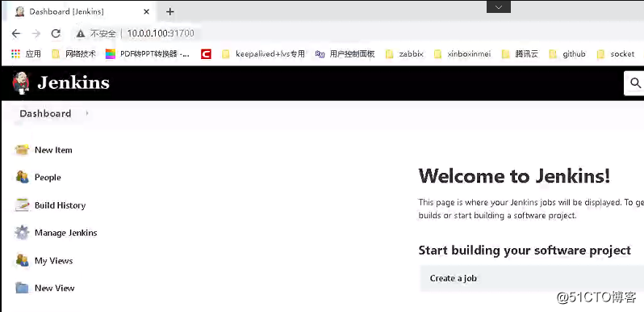Click the My Views icon
The height and width of the screenshot is (312, 644).
coord(22,260)
